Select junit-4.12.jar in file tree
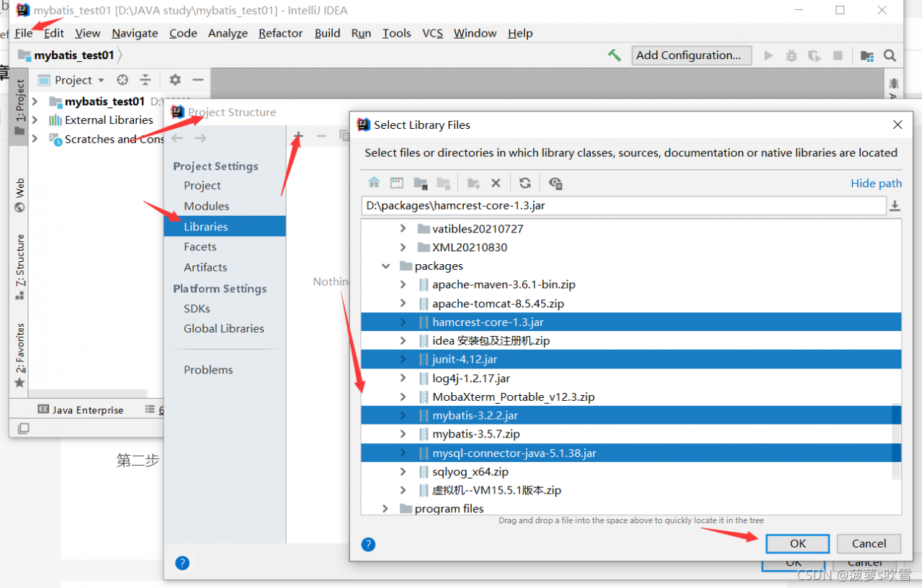 [x=631, y=360]
